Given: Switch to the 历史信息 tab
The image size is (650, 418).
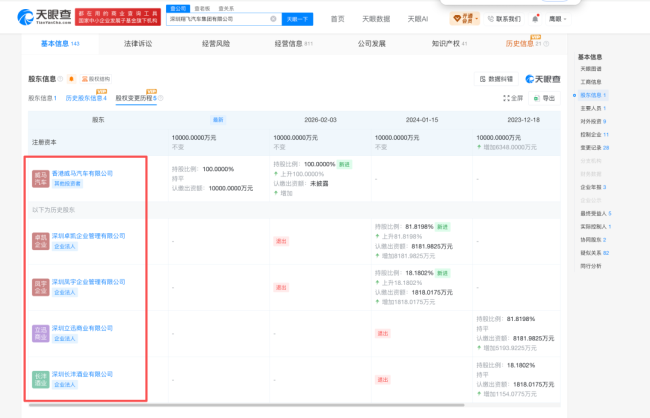Looking at the screenshot, I should click(x=523, y=44).
